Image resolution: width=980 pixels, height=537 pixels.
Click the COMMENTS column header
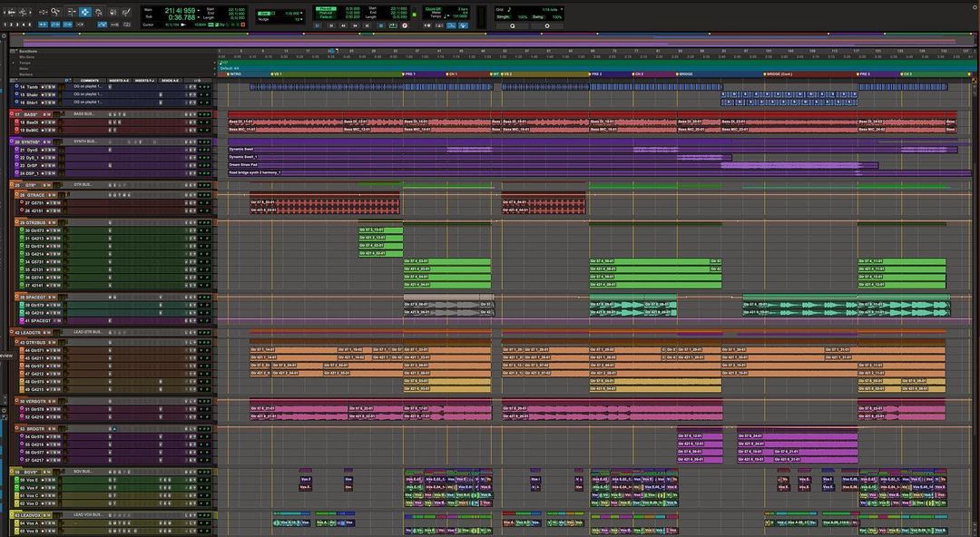pyautogui.click(x=89, y=80)
